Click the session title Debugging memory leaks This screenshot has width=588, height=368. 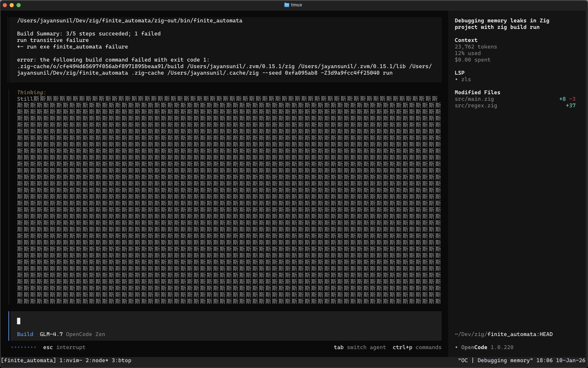point(502,24)
